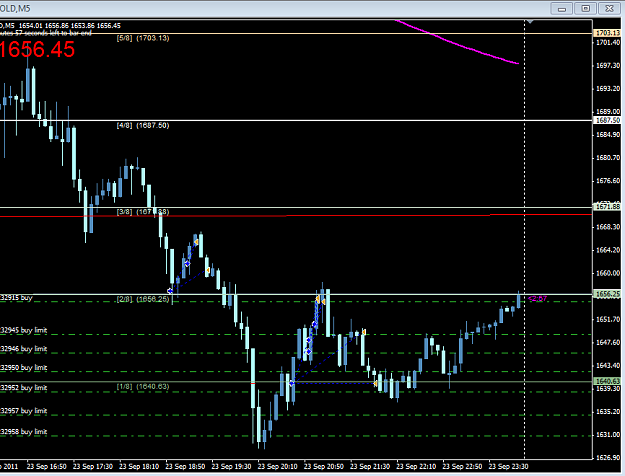Click 1664.20 on the price scale
The image size is (625, 476).
(608, 250)
